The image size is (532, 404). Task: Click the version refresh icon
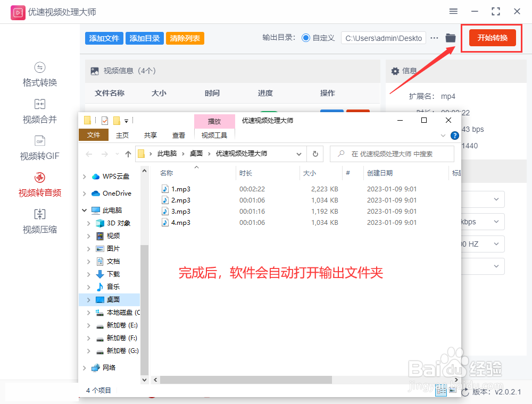[x=465, y=392]
